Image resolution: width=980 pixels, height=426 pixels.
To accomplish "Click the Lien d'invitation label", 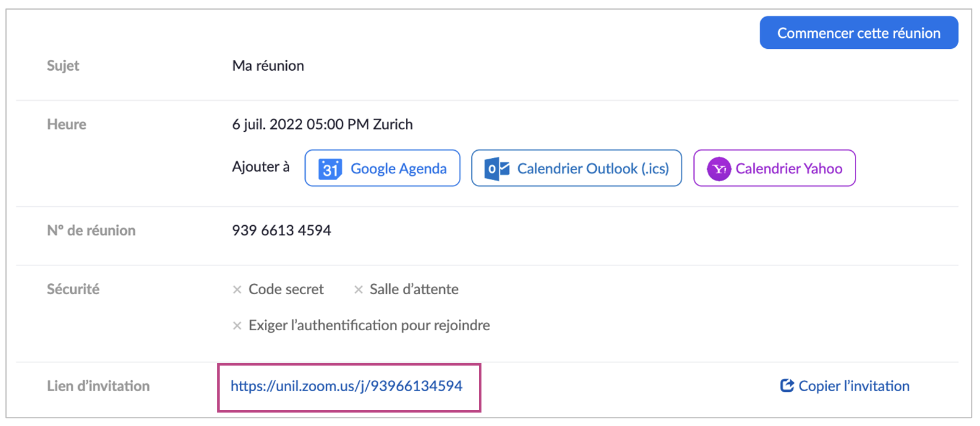I will (98, 386).
